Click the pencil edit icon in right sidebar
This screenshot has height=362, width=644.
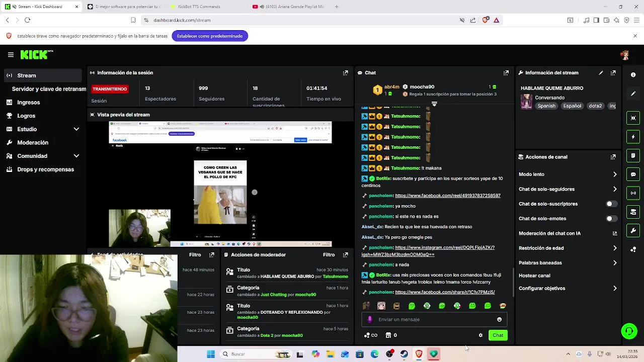[x=633, y=94]
